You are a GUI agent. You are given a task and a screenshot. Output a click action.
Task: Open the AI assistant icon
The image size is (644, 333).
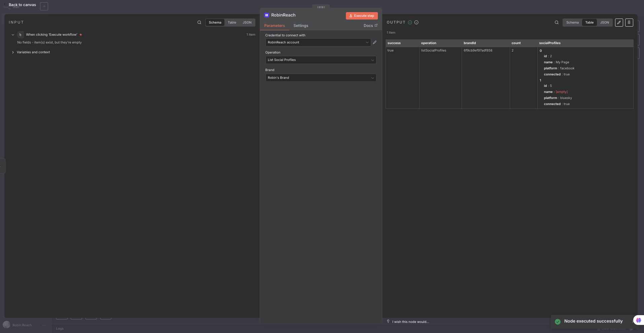638,320
